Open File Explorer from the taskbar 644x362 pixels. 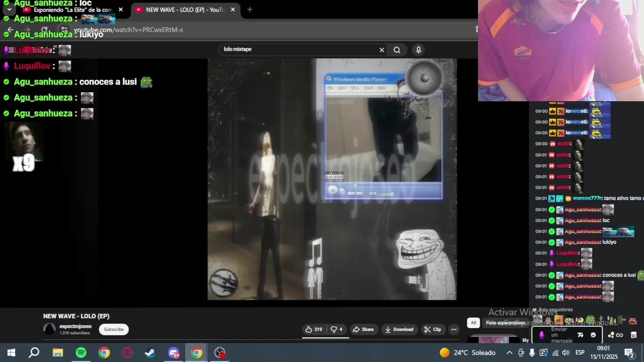58,352
